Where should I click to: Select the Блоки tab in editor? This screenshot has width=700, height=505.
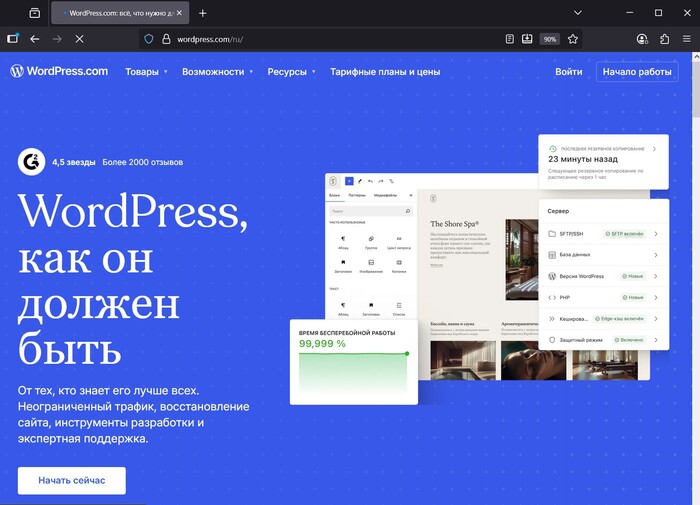tap(334, 195)
